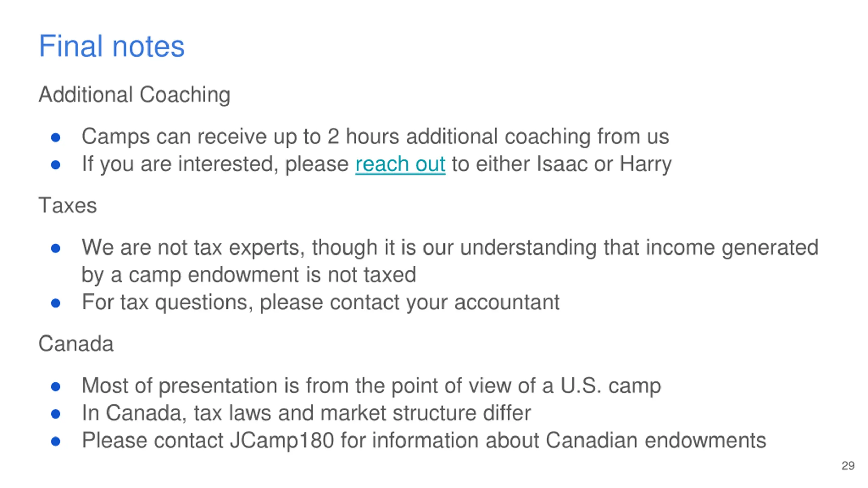868x488 pixels.
Task: Click bullet dot before 'For tax questions'
Action: (55, 303)
